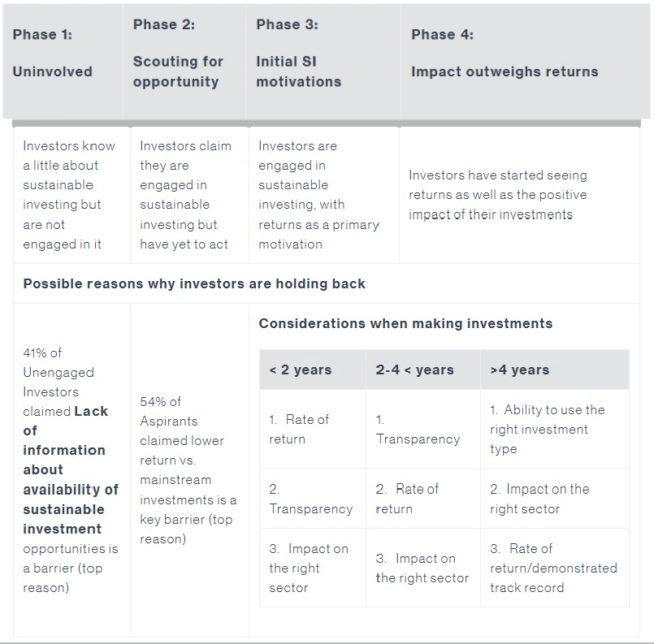Click the Phase 3: Initial SI motivations header
The image size is (654, 644).
298,53
